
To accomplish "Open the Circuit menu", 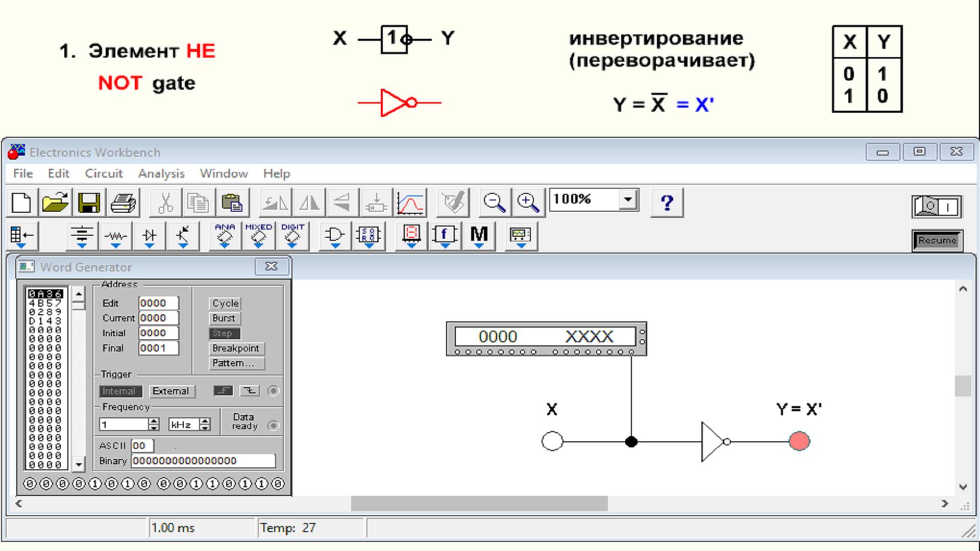I will tap(104, 173).
